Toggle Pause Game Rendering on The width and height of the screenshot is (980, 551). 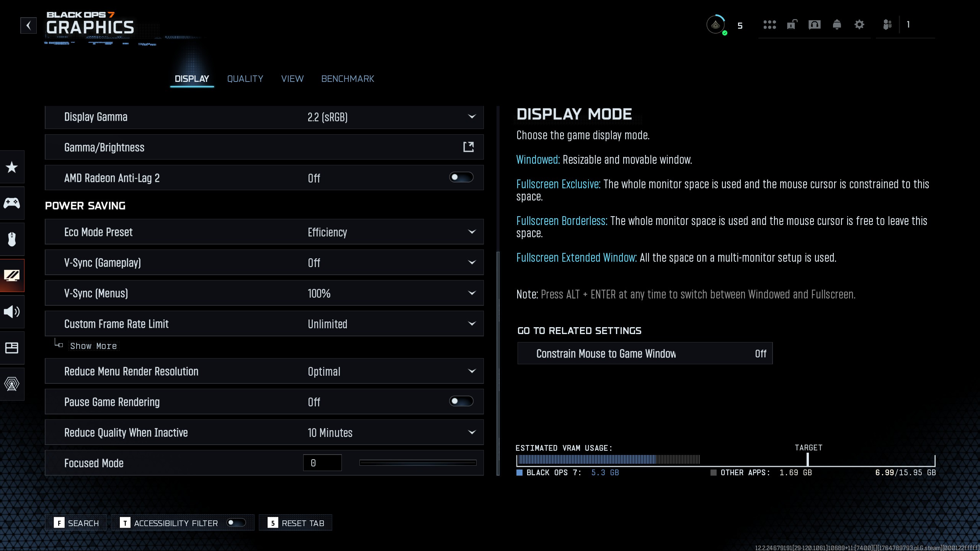(461, 401)
